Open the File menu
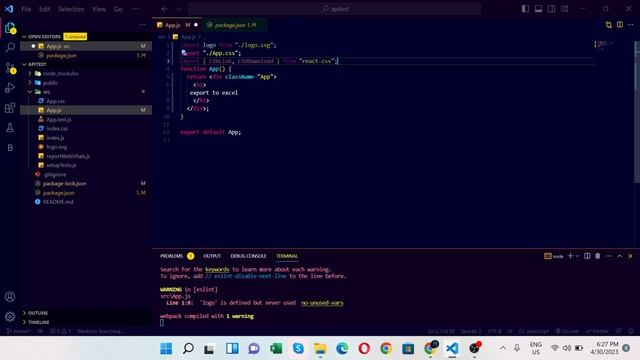The image size is (640, 360). pyautogui.click(x=26, y=9)
